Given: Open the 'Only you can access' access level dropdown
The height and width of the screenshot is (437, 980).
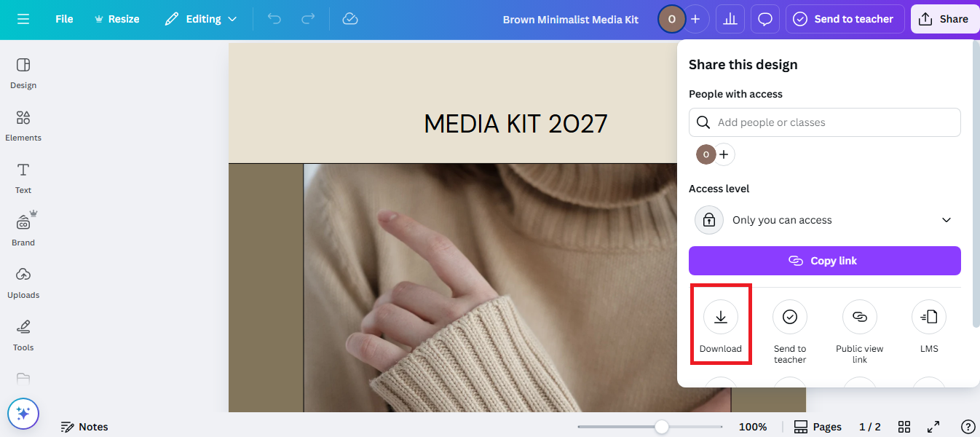Looking at the screenshot, I should click(824, 219).
